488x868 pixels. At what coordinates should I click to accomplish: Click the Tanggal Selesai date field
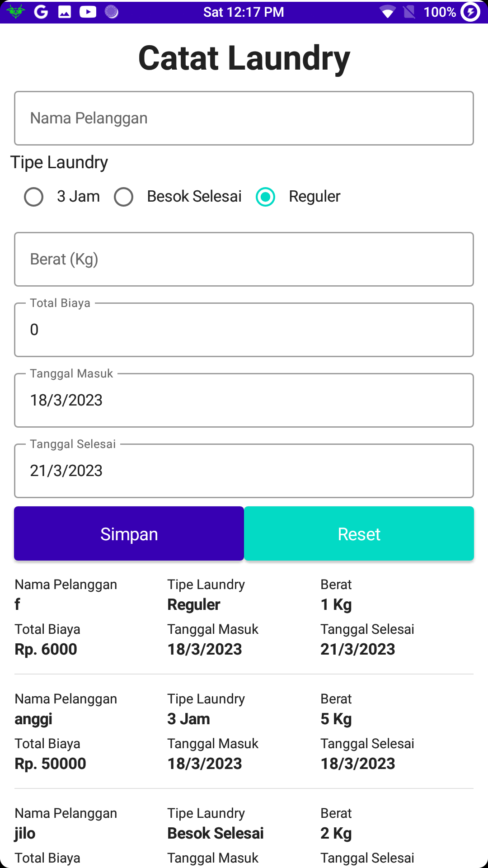click(244, 470)
